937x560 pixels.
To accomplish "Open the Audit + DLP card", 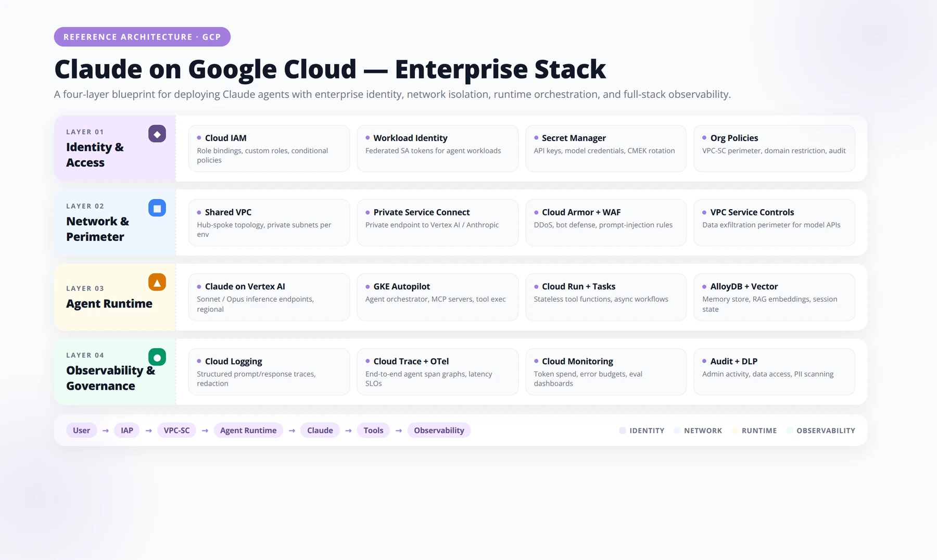I will pos(775,372).
